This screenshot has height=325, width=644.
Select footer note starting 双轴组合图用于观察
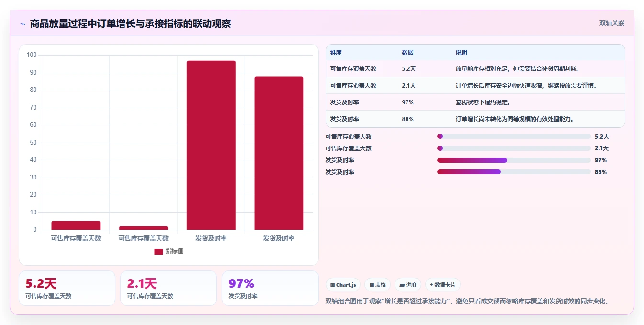pos(467,302)
